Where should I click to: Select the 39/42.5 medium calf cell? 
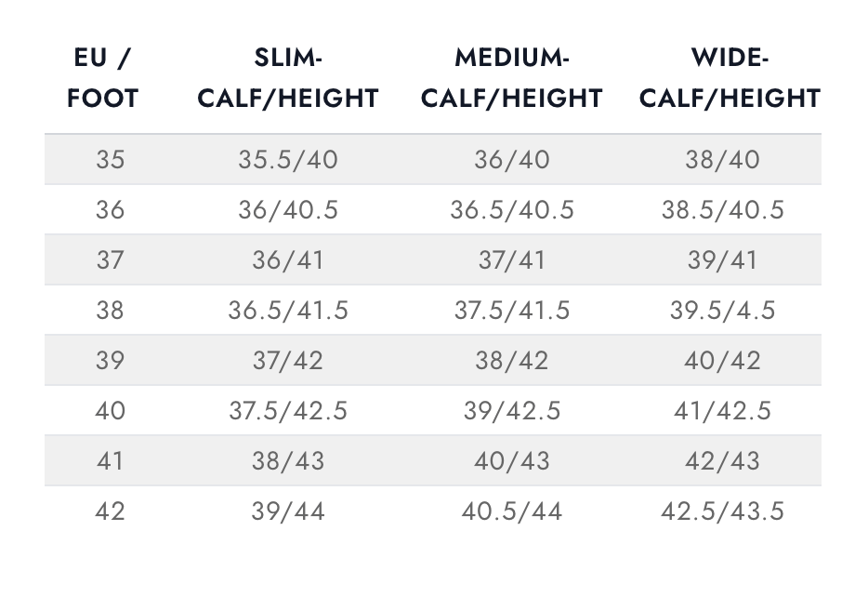(511, 411)
